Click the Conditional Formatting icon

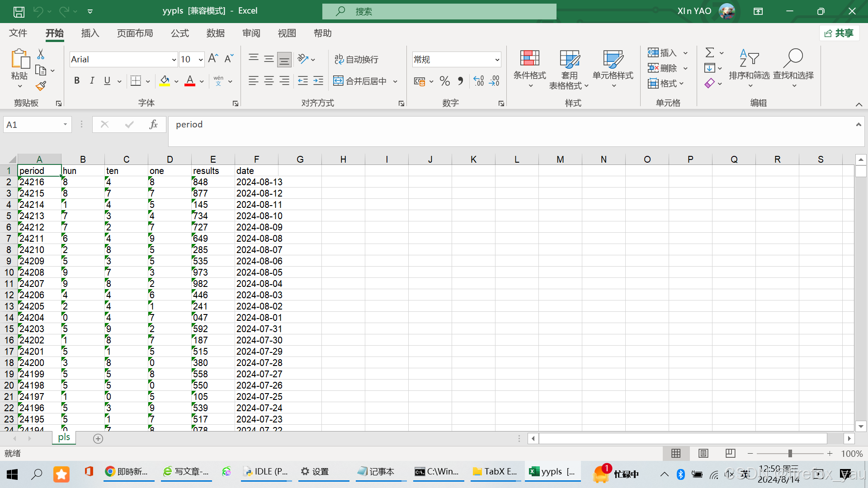point(529,59)
